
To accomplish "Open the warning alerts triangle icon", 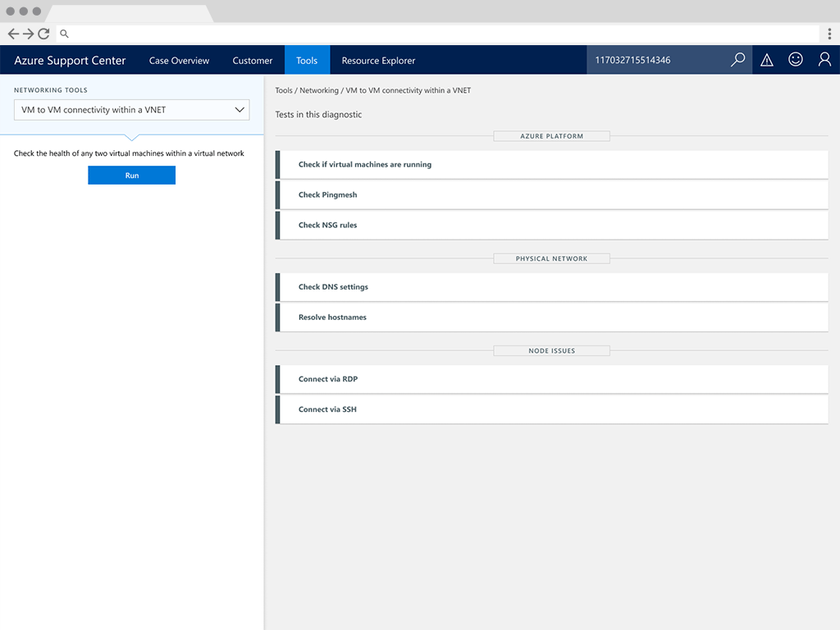I will coord(767,60).
